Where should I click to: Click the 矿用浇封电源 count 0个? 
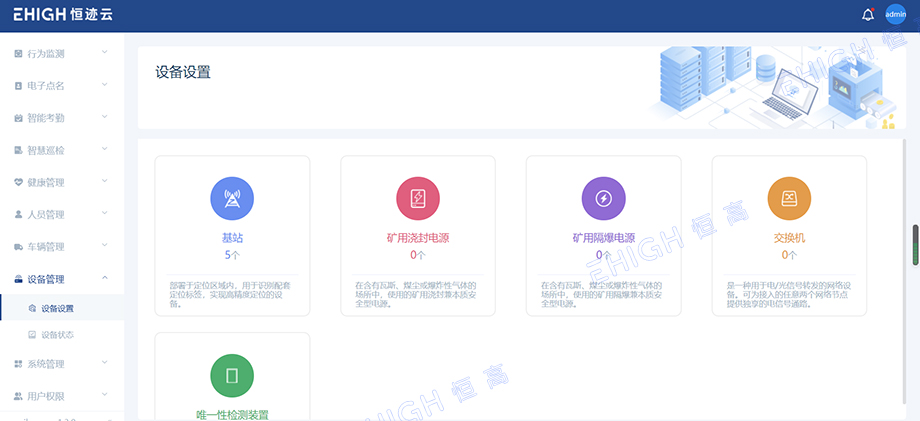pyautogui.click(x=418, y=255)
